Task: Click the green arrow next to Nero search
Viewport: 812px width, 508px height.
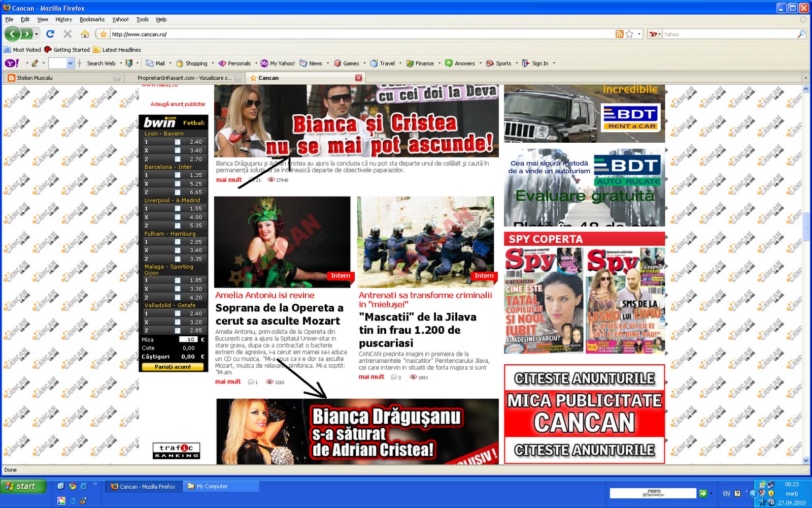Action: tap(703, 493)
